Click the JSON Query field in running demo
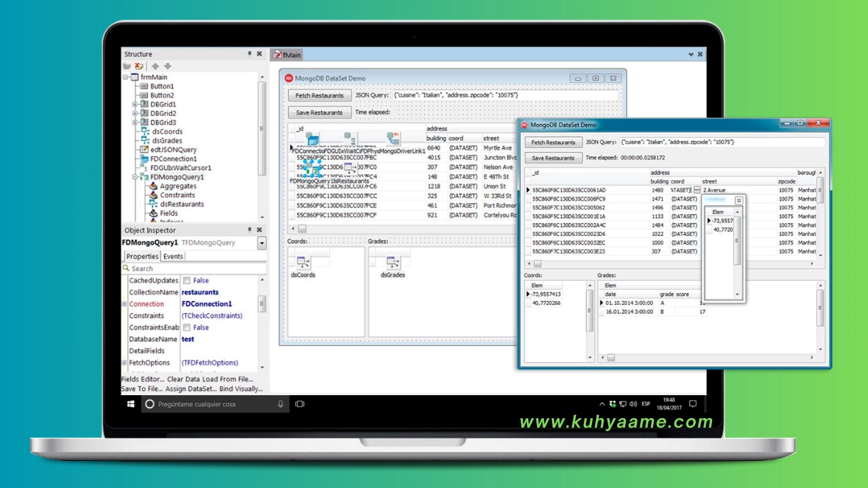 (x=722, y=142)
